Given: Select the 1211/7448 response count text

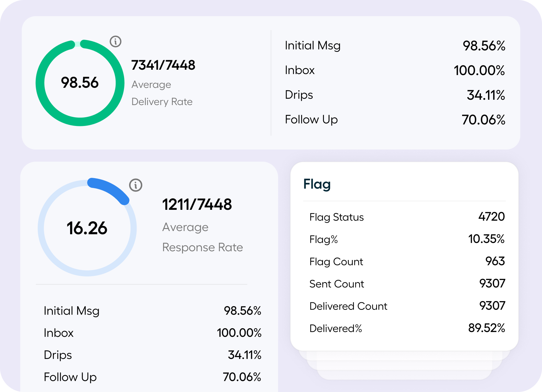Looking at the screenshot, I should [x=197, y=204].
